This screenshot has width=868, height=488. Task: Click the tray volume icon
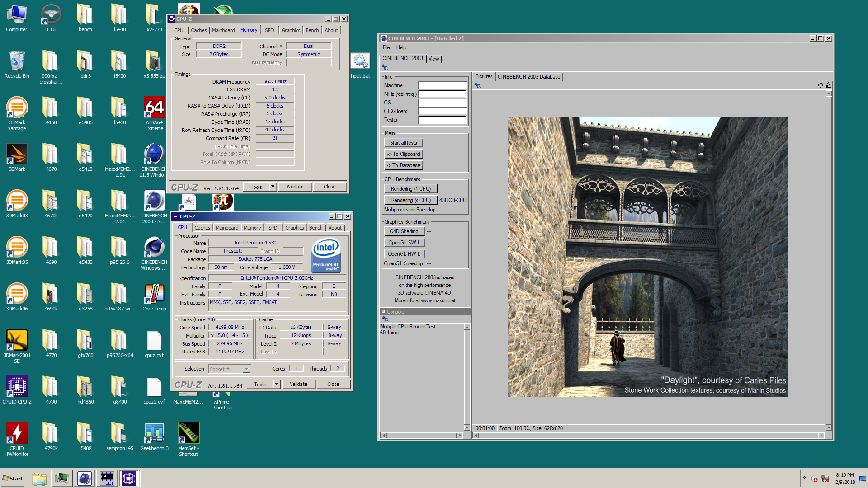tap(814, 479)
